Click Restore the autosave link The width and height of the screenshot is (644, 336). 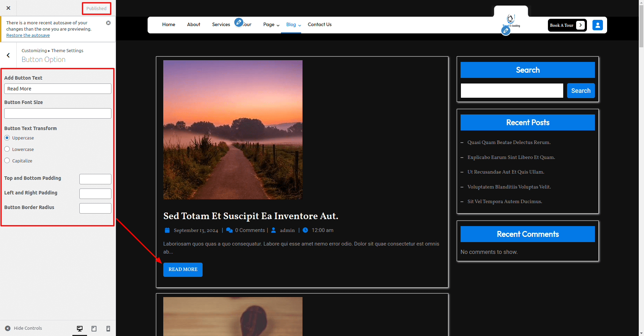click(28, 35)
